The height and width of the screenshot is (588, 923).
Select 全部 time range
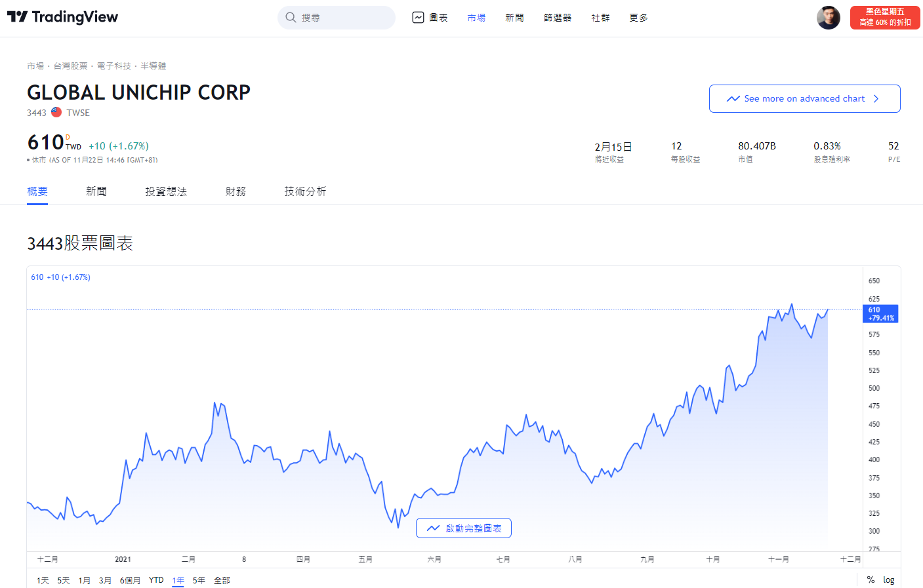tap(222, 580)
